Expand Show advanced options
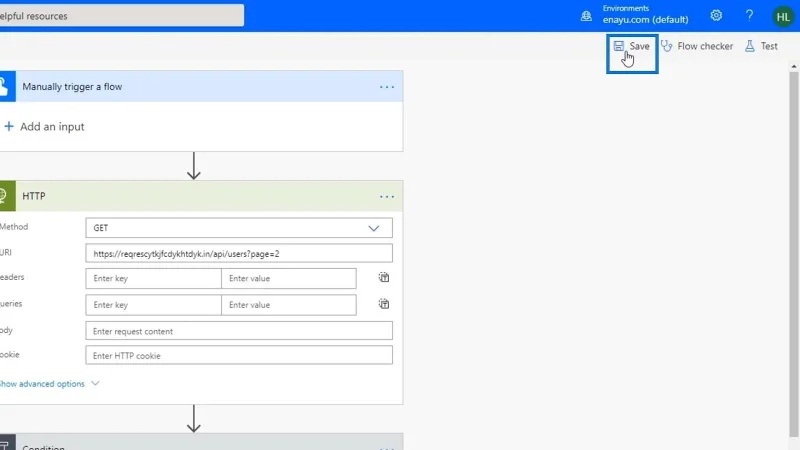 pos(49,384)
